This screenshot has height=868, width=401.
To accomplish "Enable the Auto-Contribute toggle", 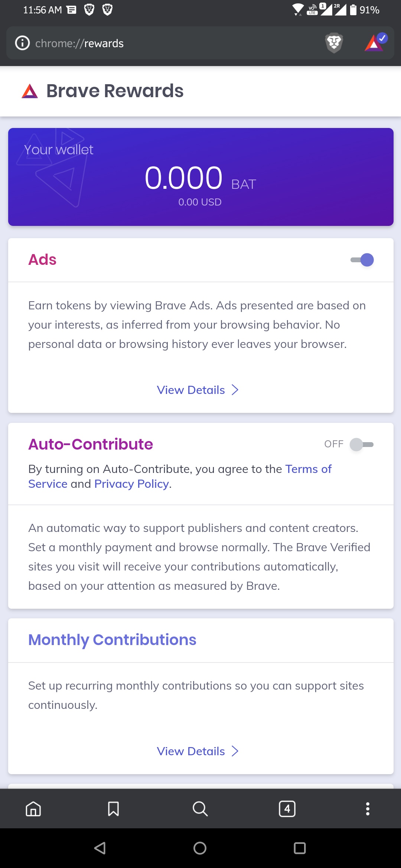I will pos(361,444).
